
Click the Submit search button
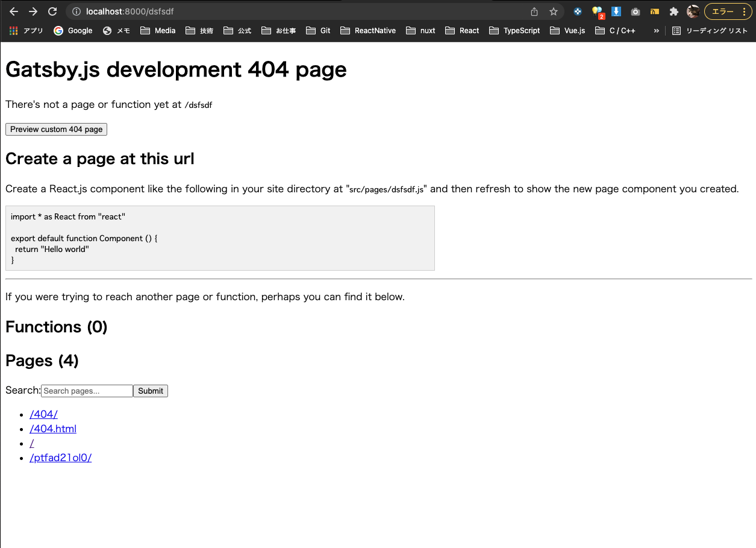point(151,391)
